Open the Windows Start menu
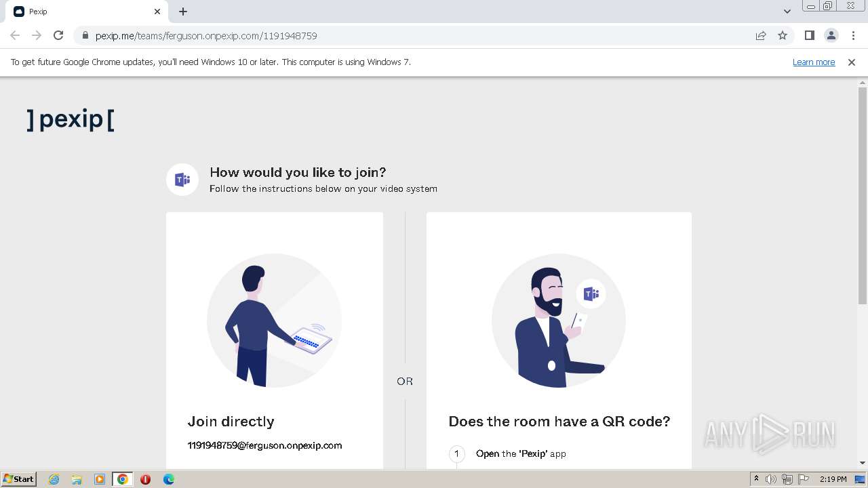This screenshot has height=488, width=868. point(19,479)
